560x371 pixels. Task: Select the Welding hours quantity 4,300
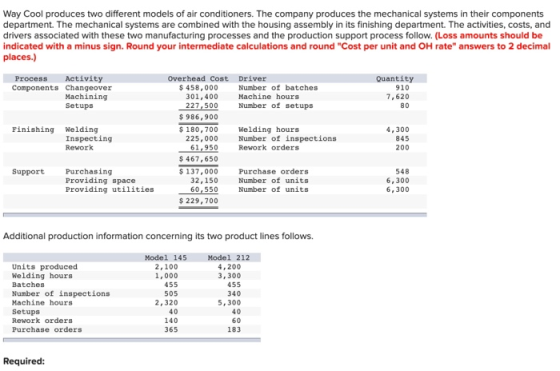click(398, 130)
